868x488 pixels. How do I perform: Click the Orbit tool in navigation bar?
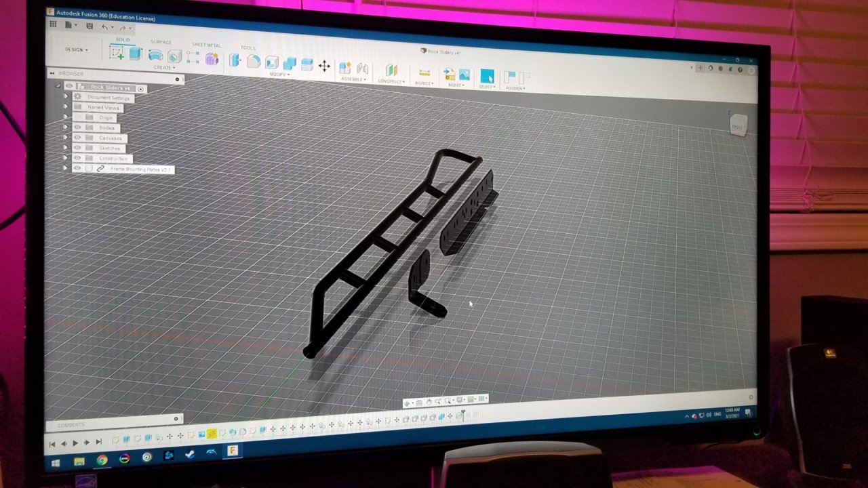pos(407,403)
